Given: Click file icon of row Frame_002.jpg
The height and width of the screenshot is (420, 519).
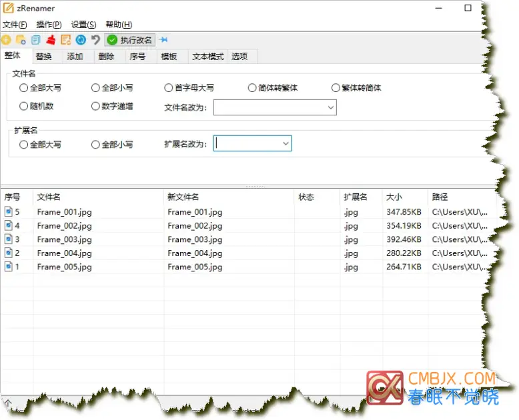Looking at the screenshot, I should pos(9,225).
